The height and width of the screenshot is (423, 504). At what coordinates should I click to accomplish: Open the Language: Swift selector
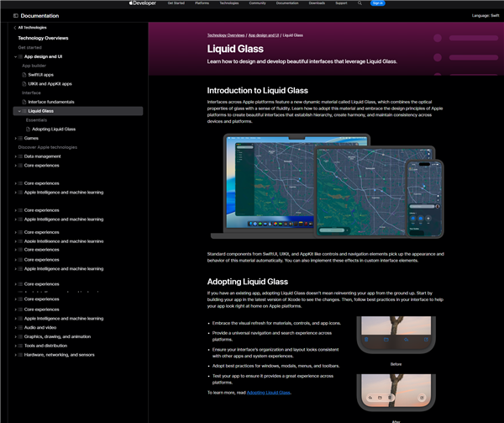point(486,15)
